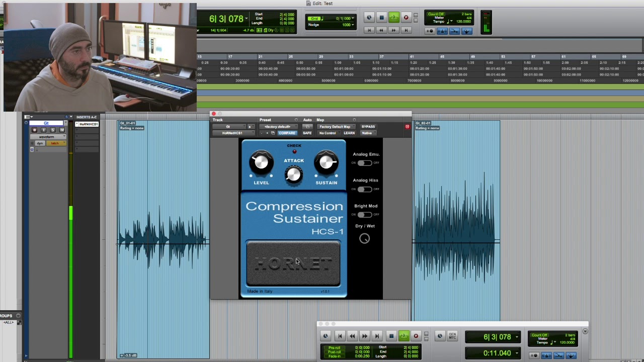Toggle the SAFE automation button
This screenshot has height=362, width=644.
point(307,133)
